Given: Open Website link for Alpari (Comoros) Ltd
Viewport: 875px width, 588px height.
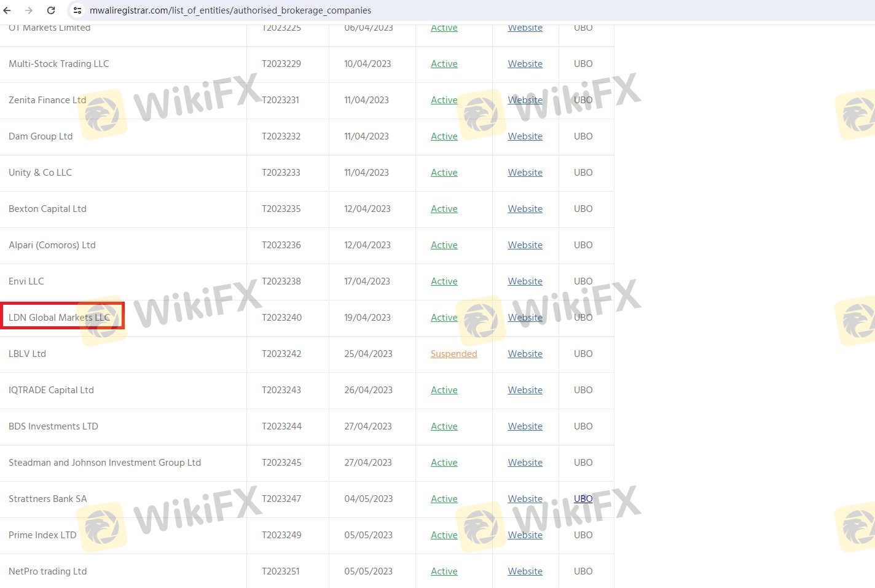Looking at the screenshot, I should point(525,245).
